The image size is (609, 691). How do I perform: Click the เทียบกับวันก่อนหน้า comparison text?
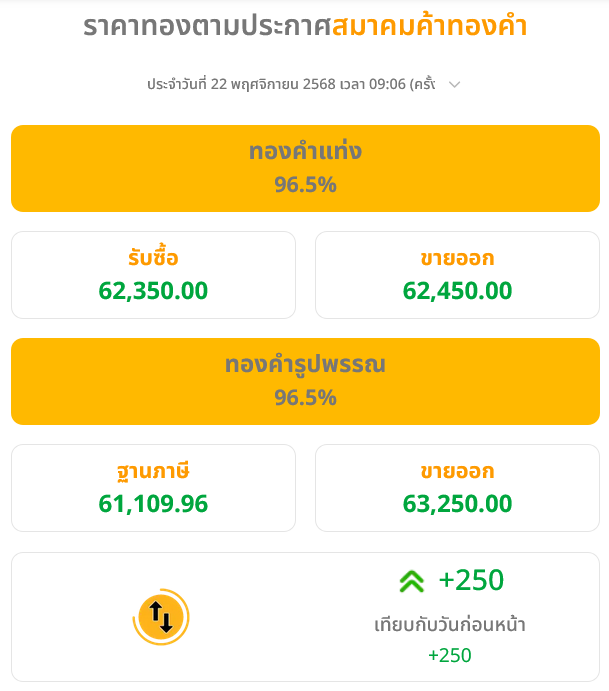point(450,625)
